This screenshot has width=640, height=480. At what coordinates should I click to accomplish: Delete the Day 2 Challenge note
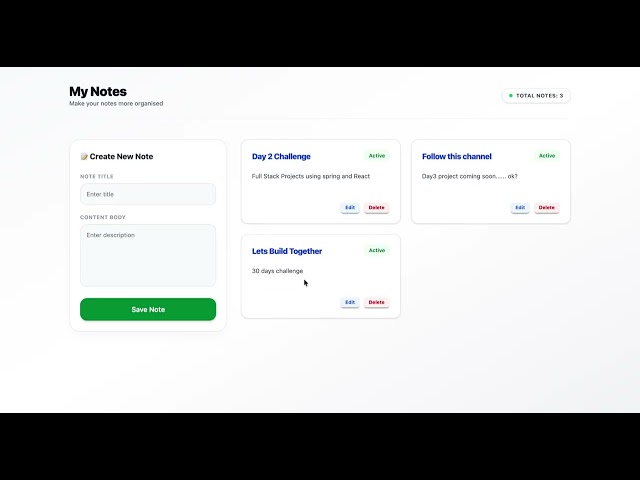[x=376, y=207]
